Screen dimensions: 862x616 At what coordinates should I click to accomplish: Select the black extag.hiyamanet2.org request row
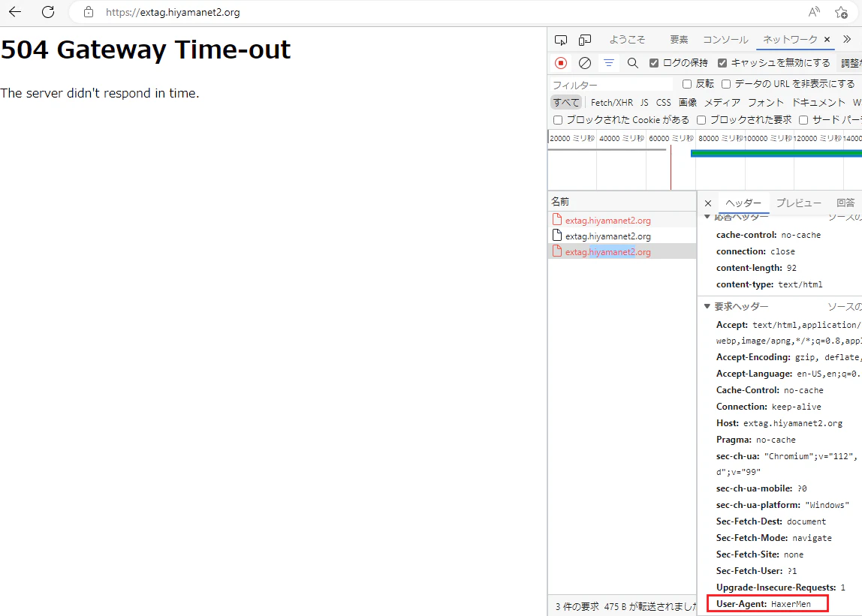tap(622, 236)
